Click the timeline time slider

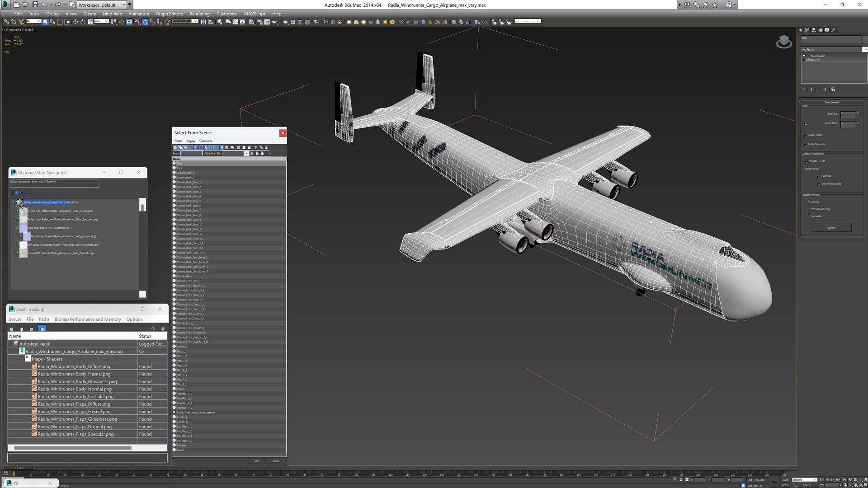click(x=18, y=468)
